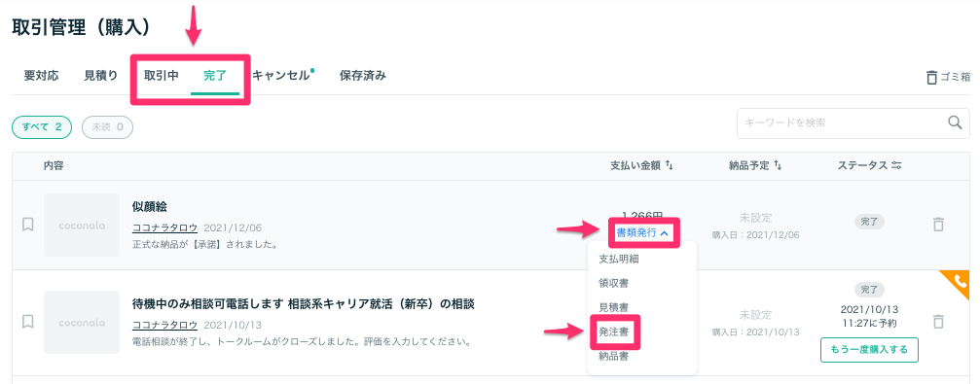Select 発注書 from the dropdown
Image resolution: width=980 pixels, height=384 pixels.
point(614,332)
